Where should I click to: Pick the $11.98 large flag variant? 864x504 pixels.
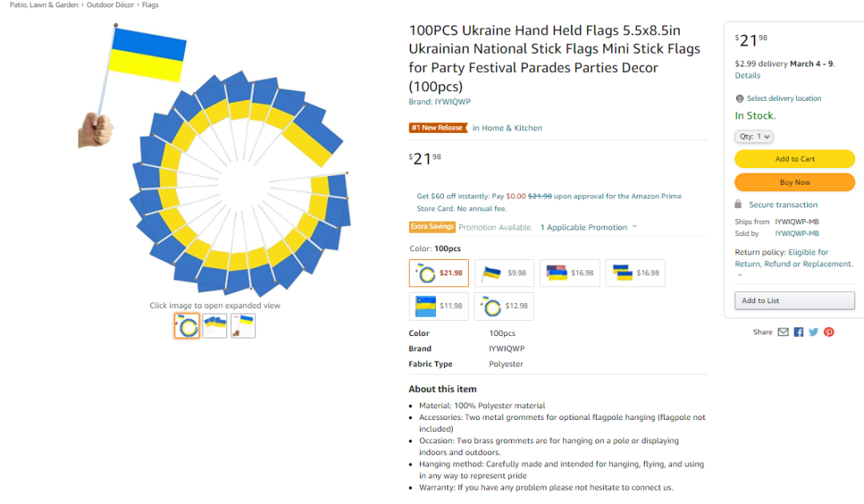click(x=438, y=306)
